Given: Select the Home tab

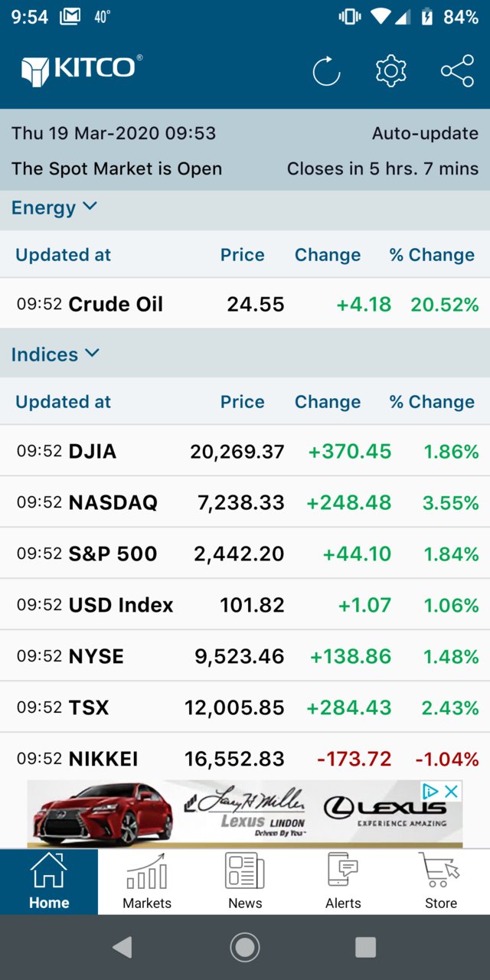Looking at the screenshot, I should [49, 882].
